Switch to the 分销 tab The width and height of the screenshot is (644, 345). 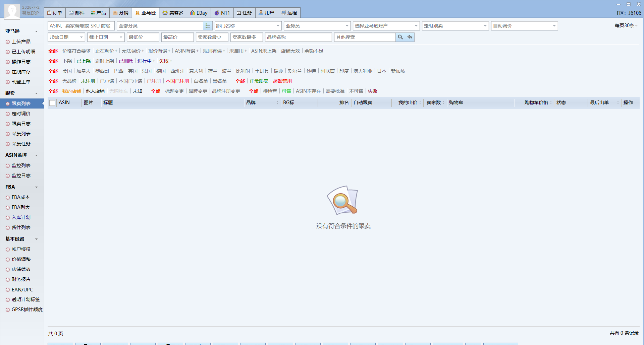point(121,13)
